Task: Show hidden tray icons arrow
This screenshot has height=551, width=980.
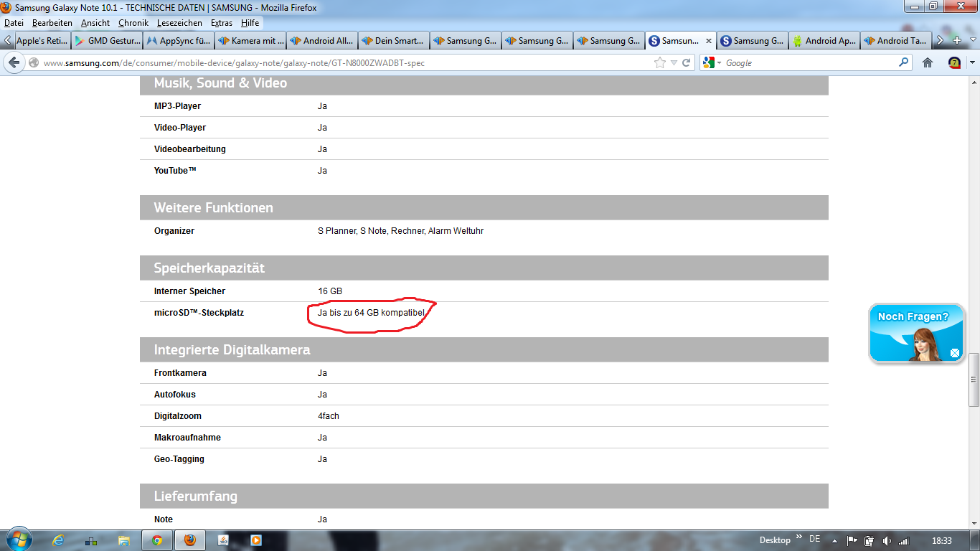Action: click(x=836, y=540)
